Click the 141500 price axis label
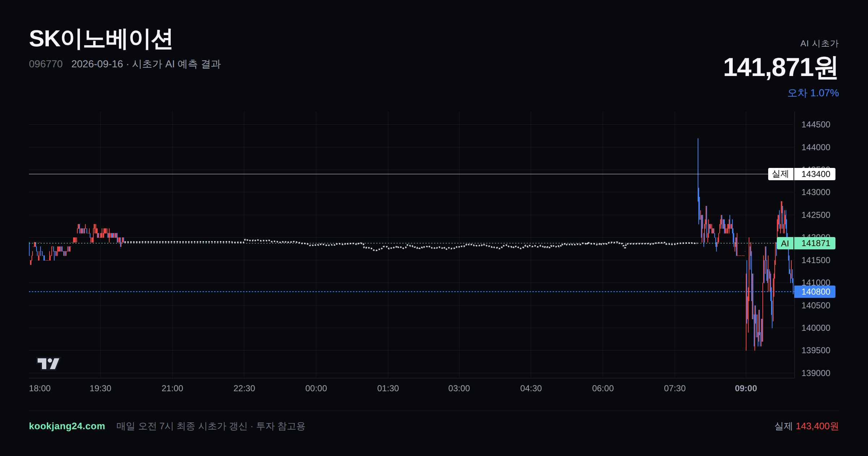Viewport: 868px width, 456px height. pyautogui.click(x=816, y=260)
